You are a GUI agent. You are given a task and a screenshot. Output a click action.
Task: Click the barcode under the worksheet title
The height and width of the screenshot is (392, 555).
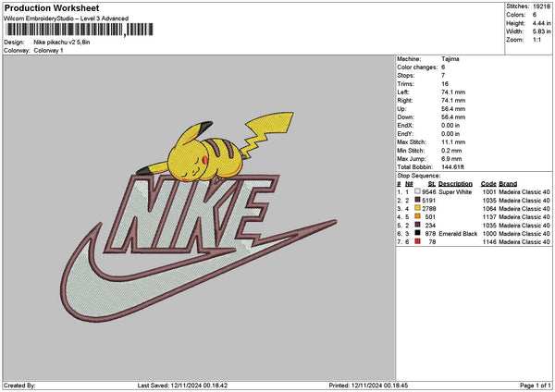tap(80, 30)
